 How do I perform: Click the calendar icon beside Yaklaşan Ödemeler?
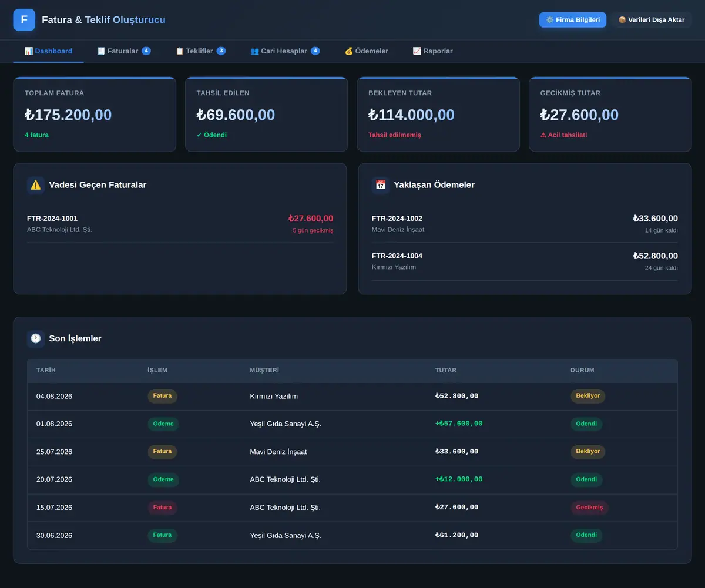381,185
